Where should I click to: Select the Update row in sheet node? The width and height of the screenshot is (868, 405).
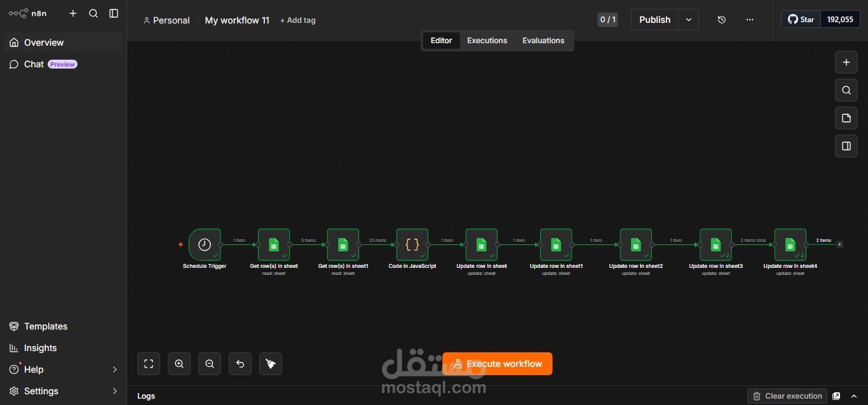[482, 244]
